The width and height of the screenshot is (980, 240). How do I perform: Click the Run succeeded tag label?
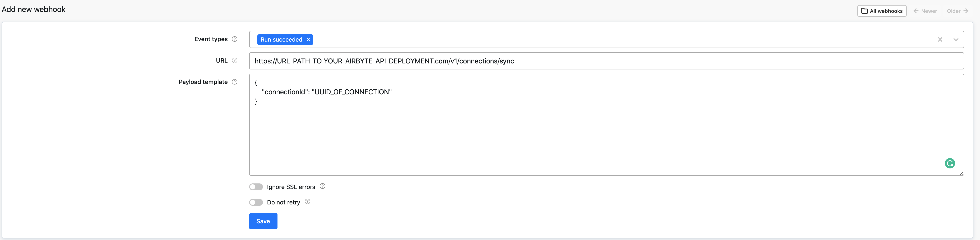(x=281, y=40)
